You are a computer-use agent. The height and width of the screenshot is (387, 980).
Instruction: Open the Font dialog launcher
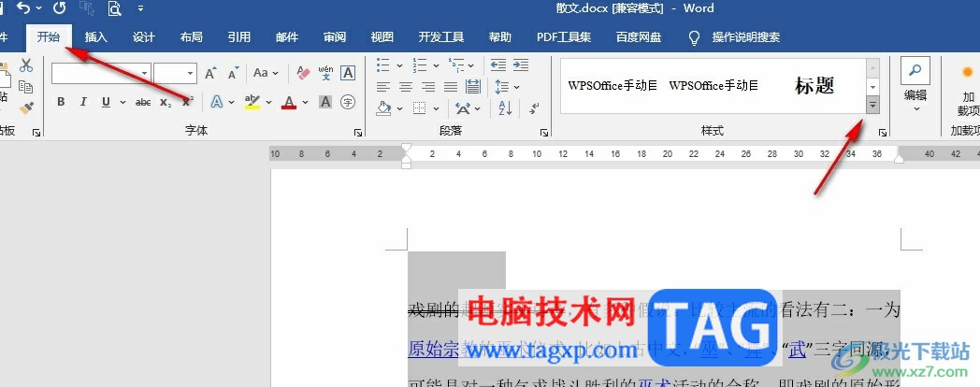pyautogui.click(x=358, y=132)
